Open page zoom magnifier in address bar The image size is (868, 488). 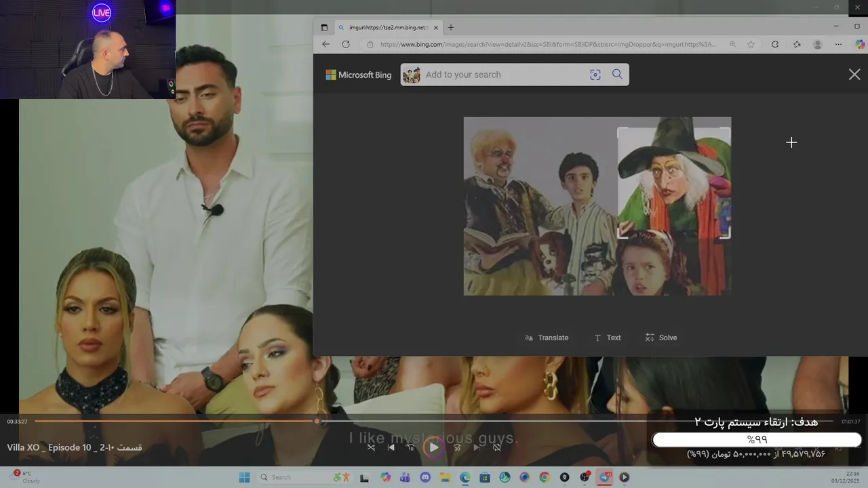[x=732, y=44]
